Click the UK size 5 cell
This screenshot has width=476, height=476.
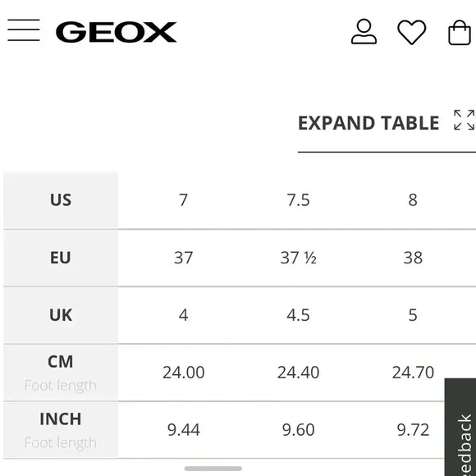(413, 315)
